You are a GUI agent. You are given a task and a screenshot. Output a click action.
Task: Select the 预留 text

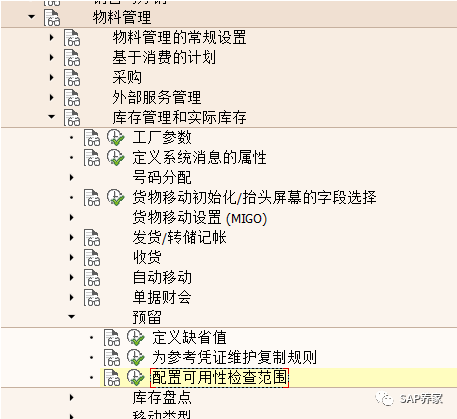coord(147,317)
